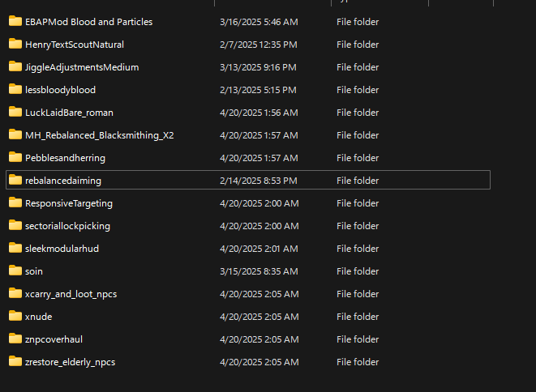The image size is (536, 392).
Task: Click the ResponsiveTargeting folder icon
Action: coord(15,203)
